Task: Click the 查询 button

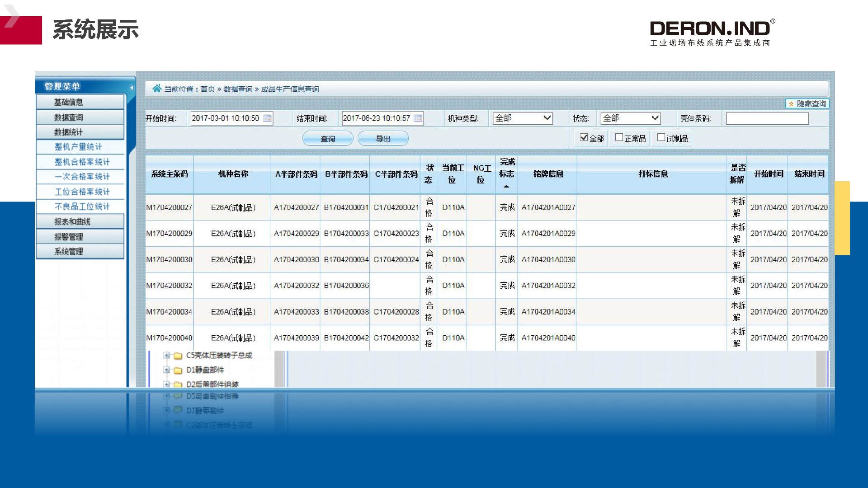Action: tap(328, 139)
